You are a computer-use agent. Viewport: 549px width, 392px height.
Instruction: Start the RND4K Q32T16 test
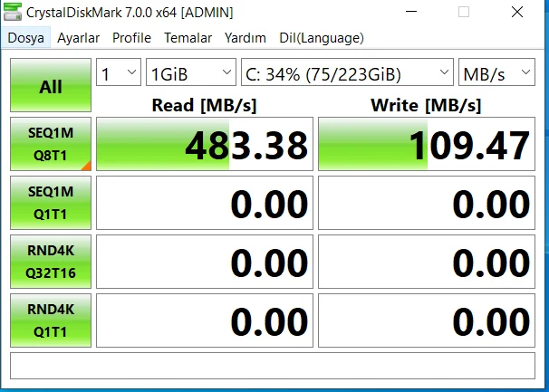click(51, 262)
